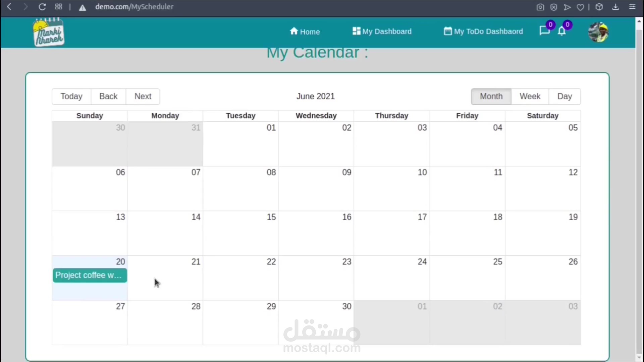Image resolution: width=644 pixels, height=362 pixels.
Task: Open the browser snapshot camera icon
Action: click(x=540, y=7)
